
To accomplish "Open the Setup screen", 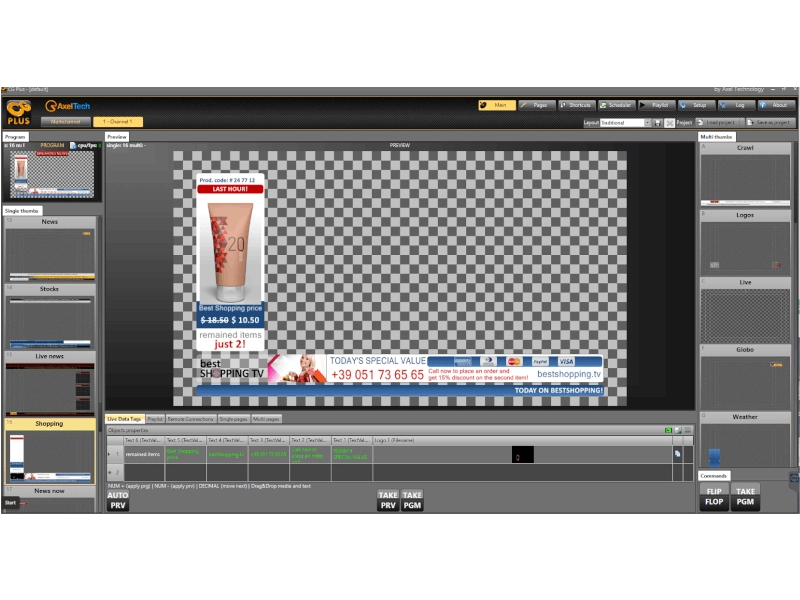I will (x=696, y=105).
